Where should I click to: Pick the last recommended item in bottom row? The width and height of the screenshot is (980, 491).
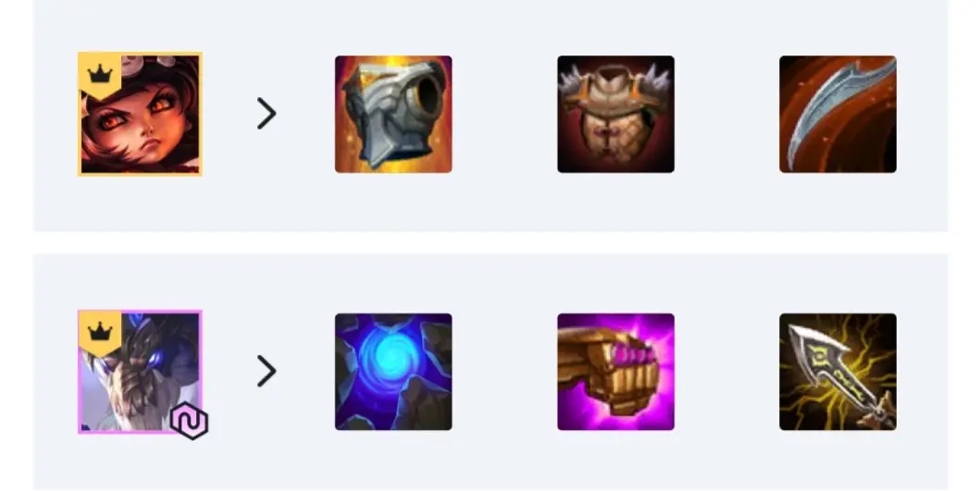837,372
